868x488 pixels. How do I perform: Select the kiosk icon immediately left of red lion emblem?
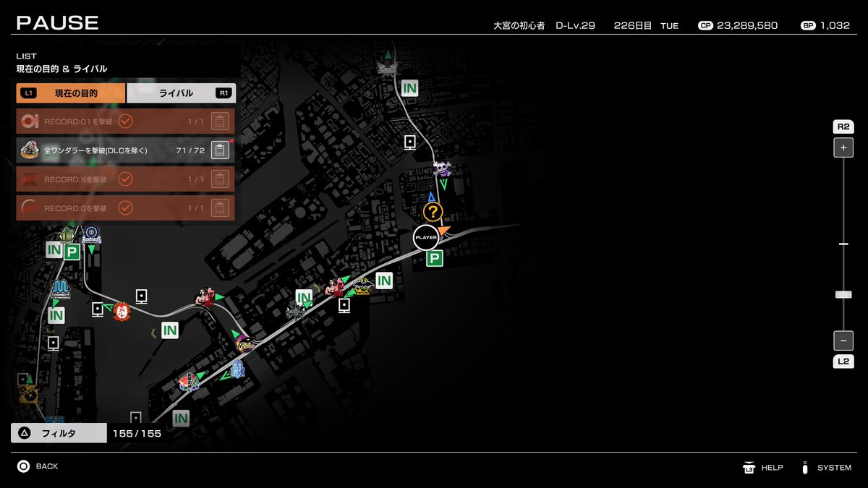click(98, 309)
